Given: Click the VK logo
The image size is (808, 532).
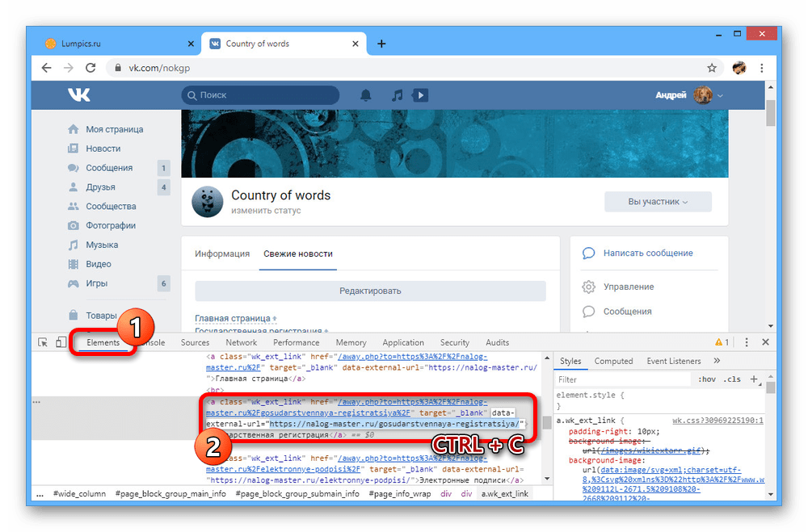Looking at the screenshot, I should (79, 94).
